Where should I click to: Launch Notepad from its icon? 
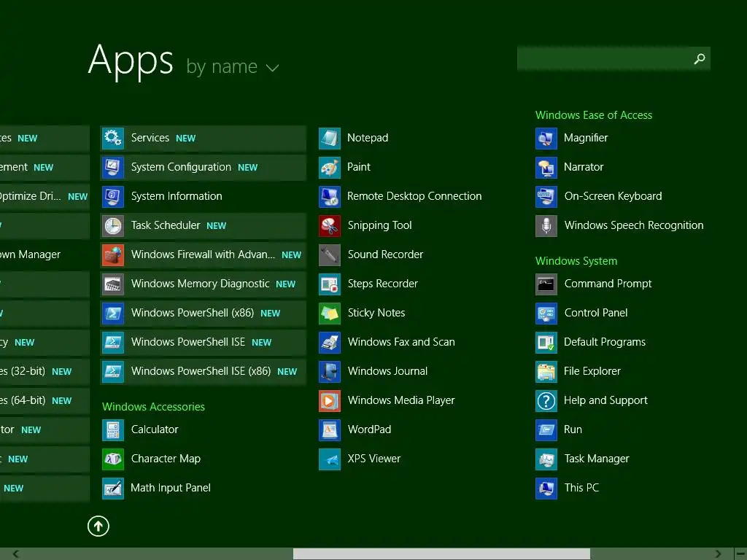tap(330, 138)
